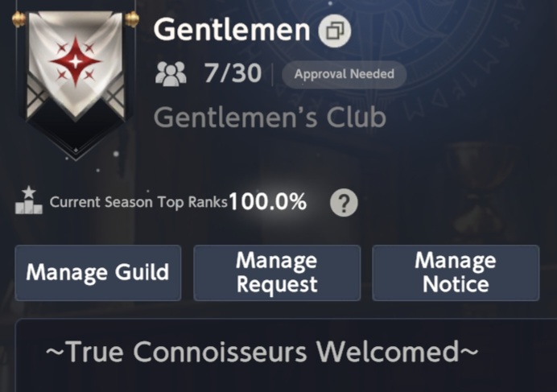This screenshot has height=392, width=557.
Task: Tap the gold knob on banner's left
Action: click(x=19, y=19)
